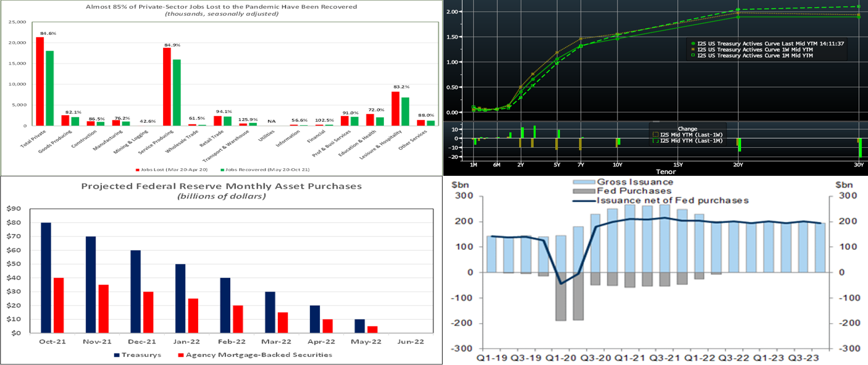The height and width of the screenshot is (365, 868).
Task: Click the Oct-21 navy Treasurys bar
Action: tap(45, 278)
